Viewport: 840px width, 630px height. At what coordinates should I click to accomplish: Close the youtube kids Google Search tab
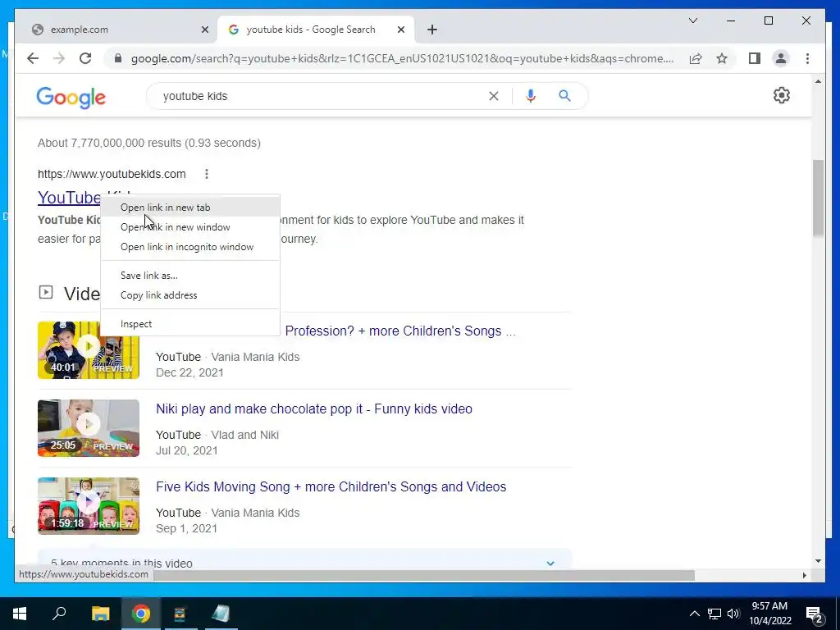click(400, 30)
